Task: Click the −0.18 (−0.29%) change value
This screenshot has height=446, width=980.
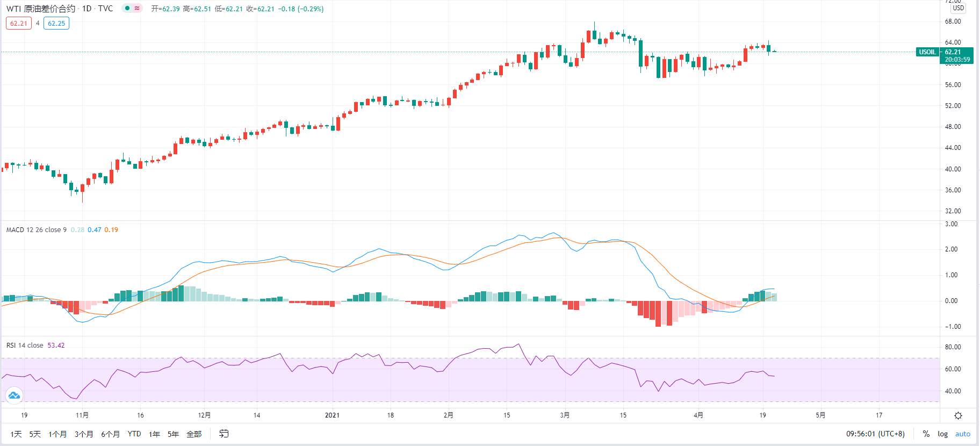Action: 300,9
